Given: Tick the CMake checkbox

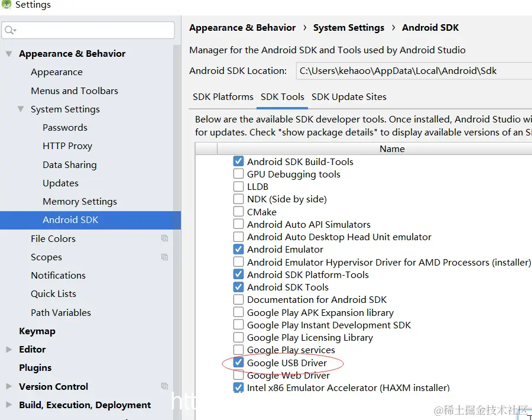Looking at the screenshot, I should tap(238, 212).
